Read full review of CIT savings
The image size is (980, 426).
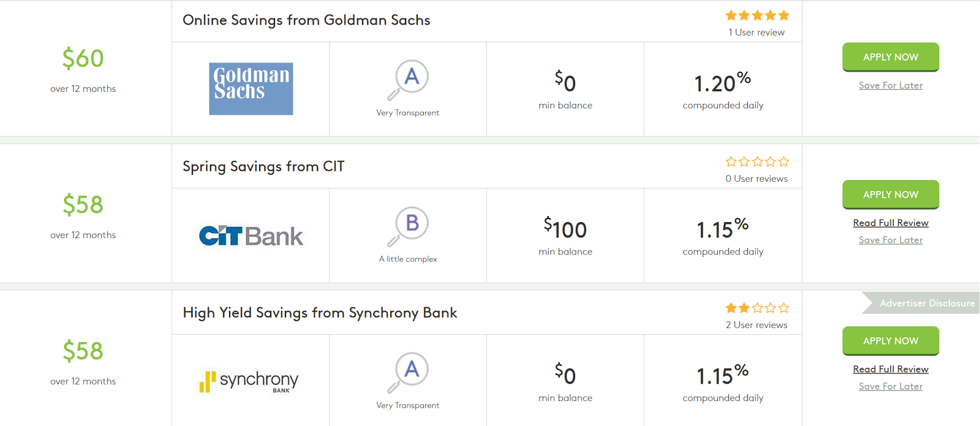890,223
